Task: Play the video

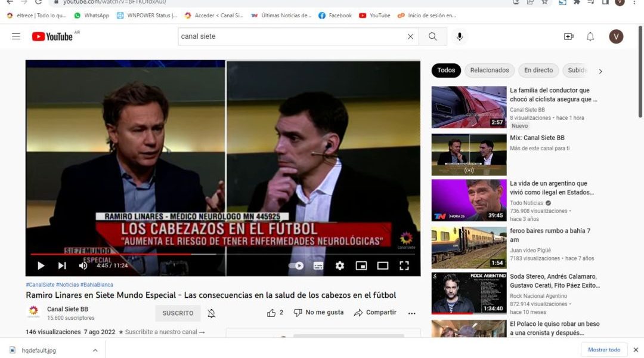Action: [x=41, y=266]
